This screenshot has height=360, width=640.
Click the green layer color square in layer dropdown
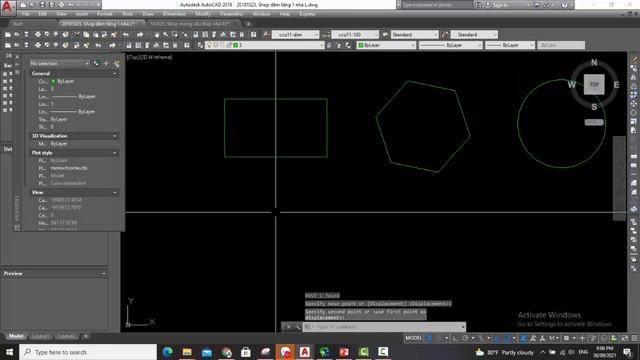236,45
